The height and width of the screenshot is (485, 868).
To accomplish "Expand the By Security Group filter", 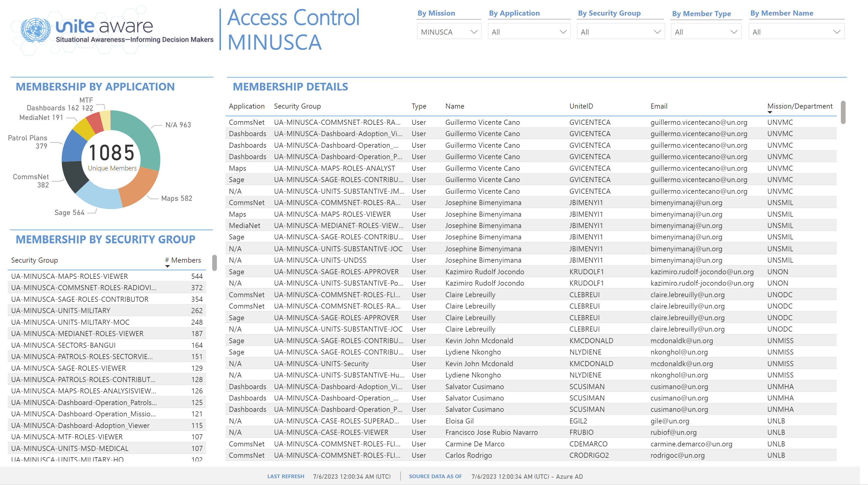I will pos(620,32).
